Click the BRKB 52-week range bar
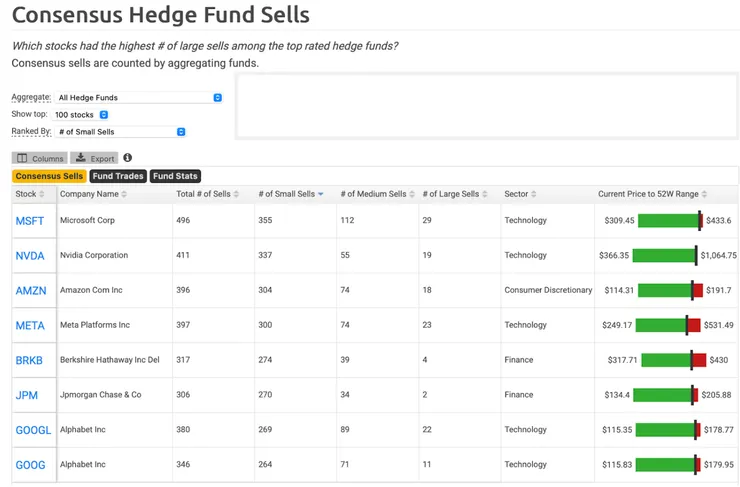The image size is (740, 487). click(x=673, y=360)
